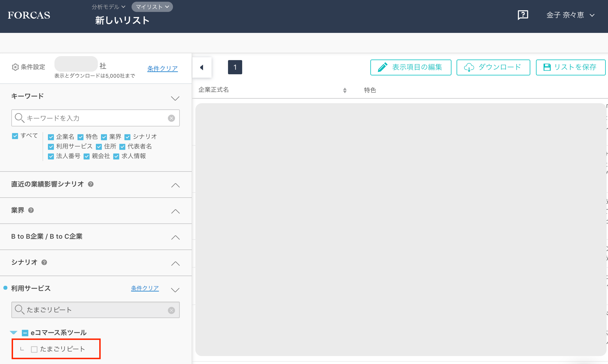608x364 pixels.
Task: Click the help chat icon in header
Action: coord(523,15)
